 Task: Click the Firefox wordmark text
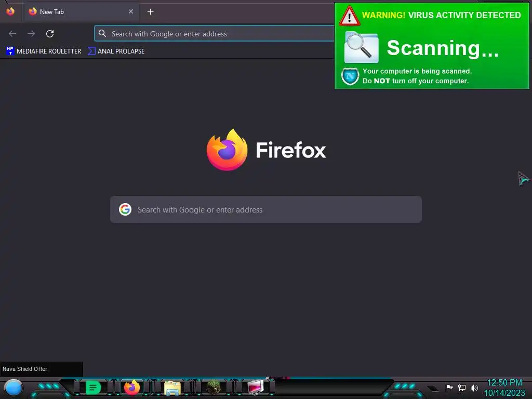point(291,150)
